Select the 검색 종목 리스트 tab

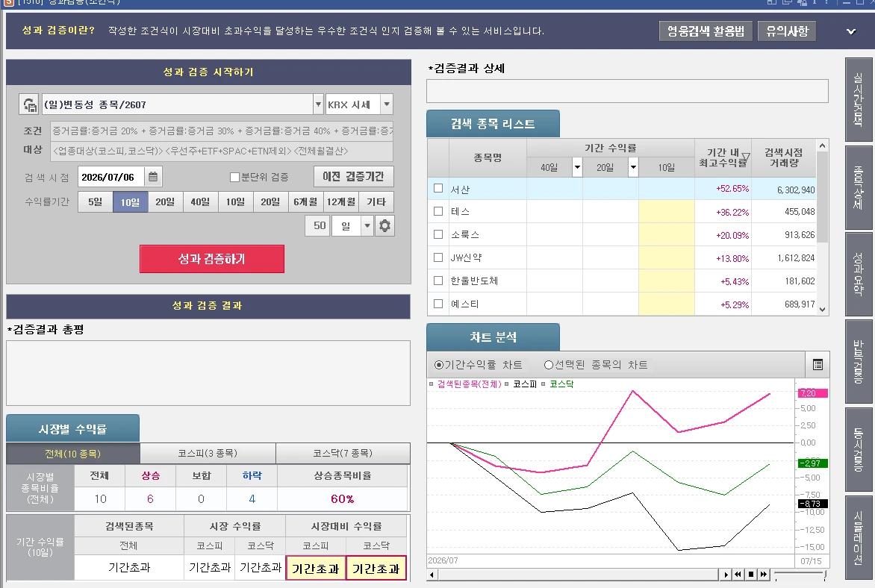pos(493,124)
